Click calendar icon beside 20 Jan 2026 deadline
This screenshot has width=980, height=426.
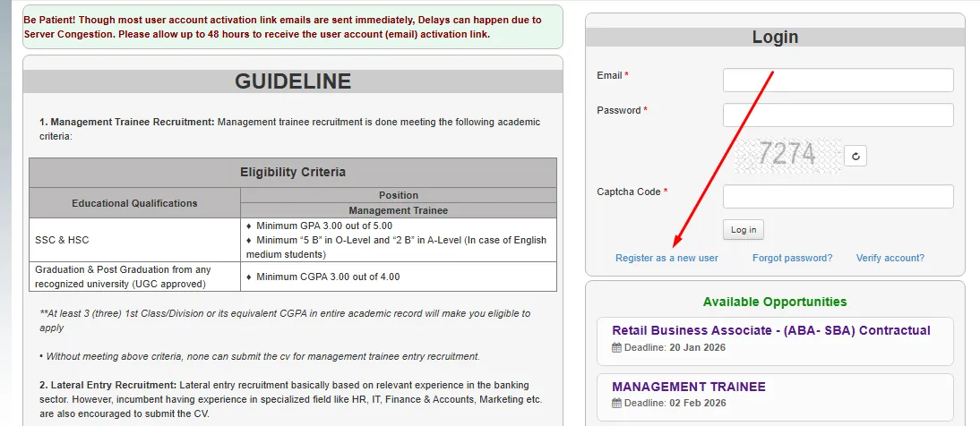click(x=616, y=348)
